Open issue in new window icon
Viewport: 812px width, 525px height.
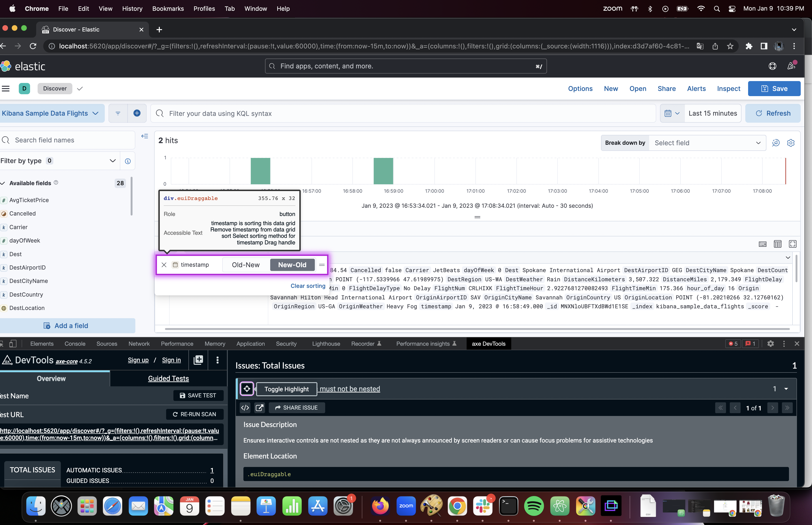(x=259, y=408)
